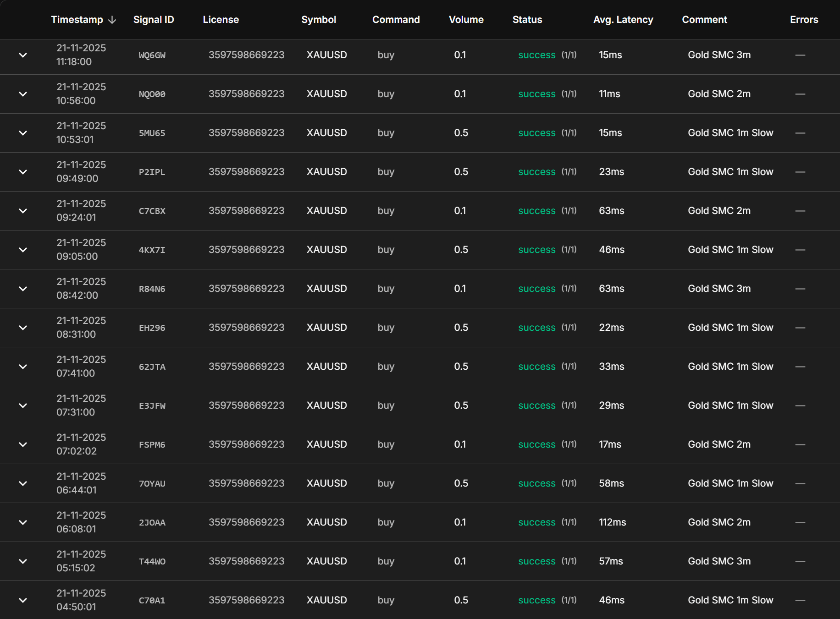Image resolution: width=840 pixels, height=619 pixels.
Task: Select the Avg. Latency column header
Action: pos(623,20)
